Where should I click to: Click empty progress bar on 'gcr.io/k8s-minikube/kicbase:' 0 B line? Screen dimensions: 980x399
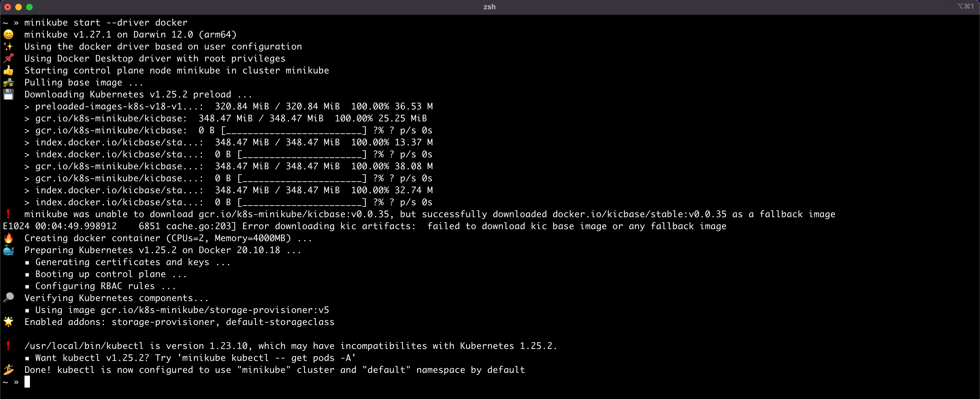[294, 130]
